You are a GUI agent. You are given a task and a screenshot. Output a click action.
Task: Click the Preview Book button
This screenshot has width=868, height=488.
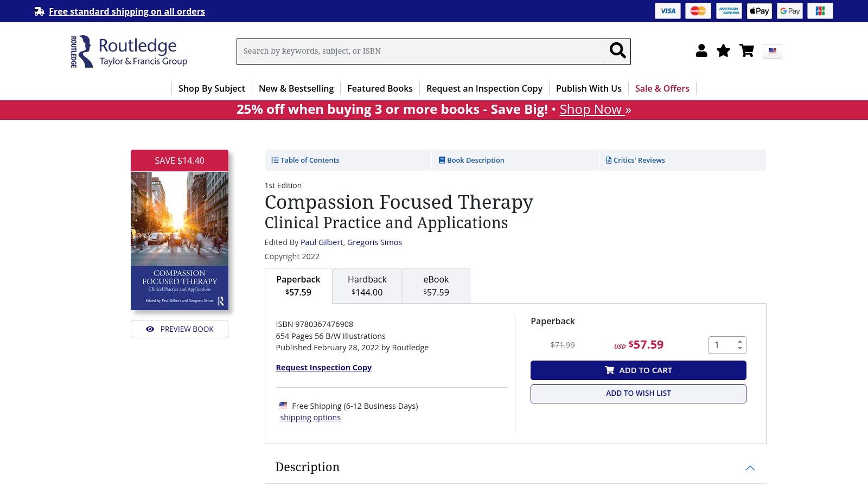point(180,329)
